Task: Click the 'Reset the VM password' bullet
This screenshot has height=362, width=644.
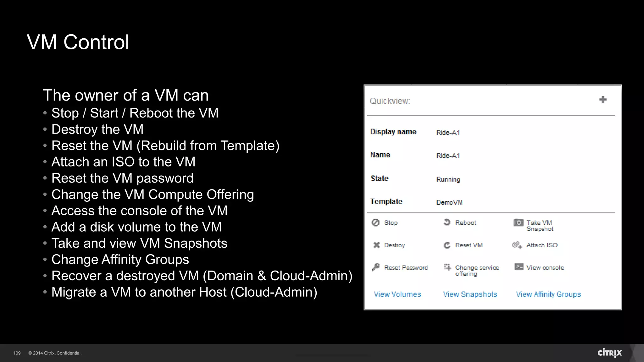Action: tap(122, 178)
